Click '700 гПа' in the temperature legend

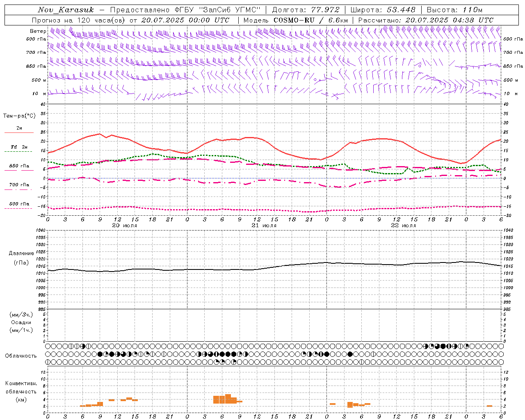click(x=19, y=185)
